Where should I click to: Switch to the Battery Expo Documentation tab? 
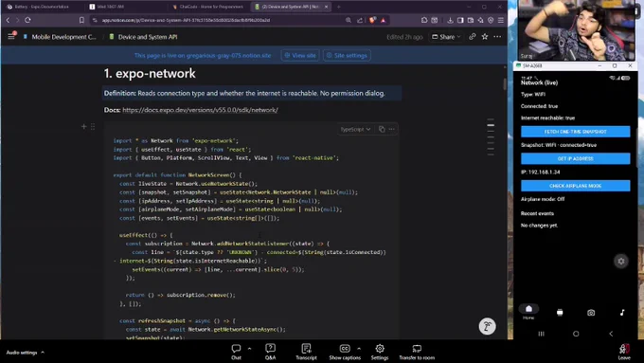pyautogui.click(x=41, y=7)
